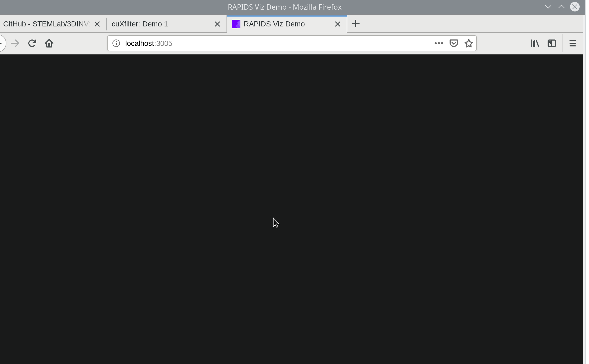Select the RAPIDS Viz Demo tab
Viewport: 589px width, 364px height.
(278, 24)
